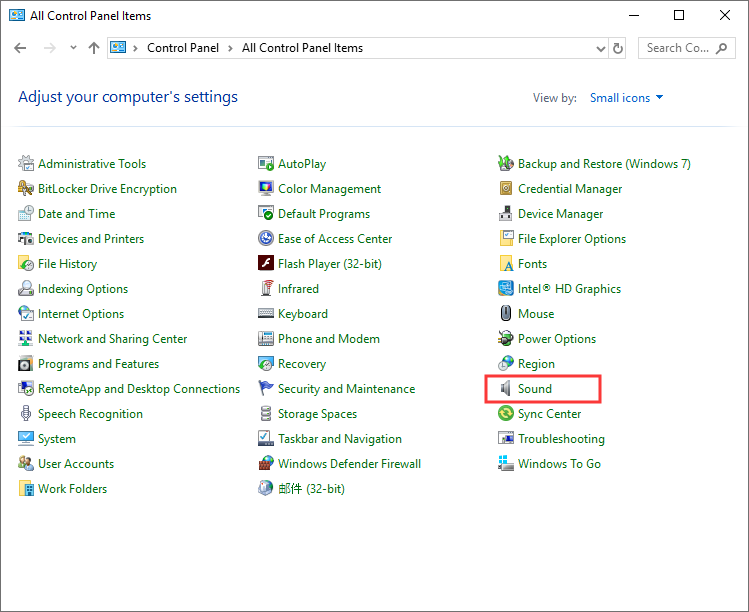This screenshot has height=612, width=749.
Task: Open the Phone and Modem link
Action: pyautogui.click(x=329, y=339)
